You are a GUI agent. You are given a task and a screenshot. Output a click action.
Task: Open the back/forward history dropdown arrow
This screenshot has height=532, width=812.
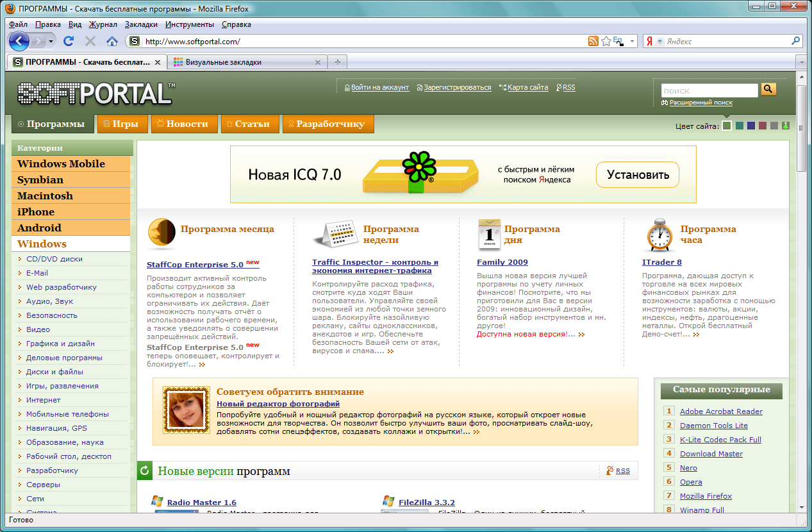pyautogui.click(x=51, y=41)
